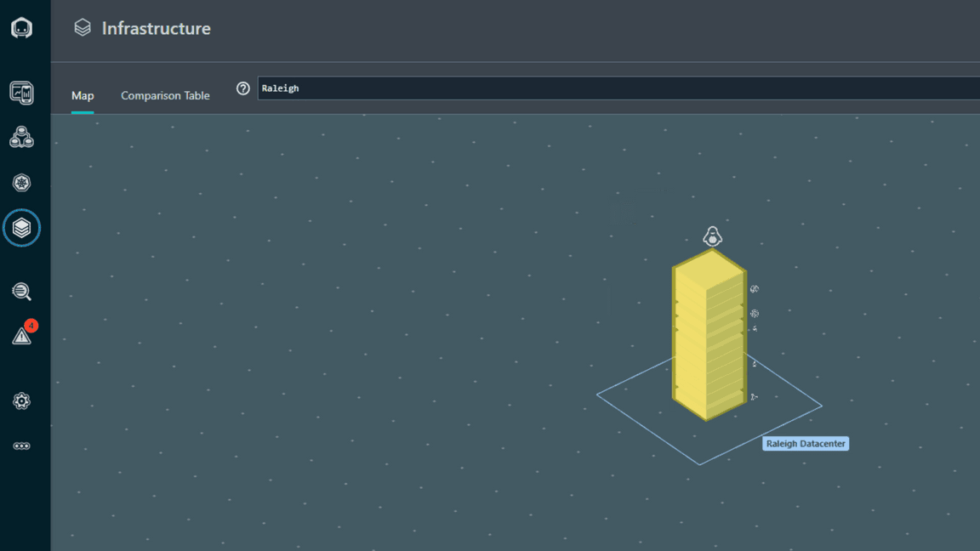The height and width of the screenshot is (551, 980).
Task: Open the Applications section in sidebar
Action: click(21, 137)
